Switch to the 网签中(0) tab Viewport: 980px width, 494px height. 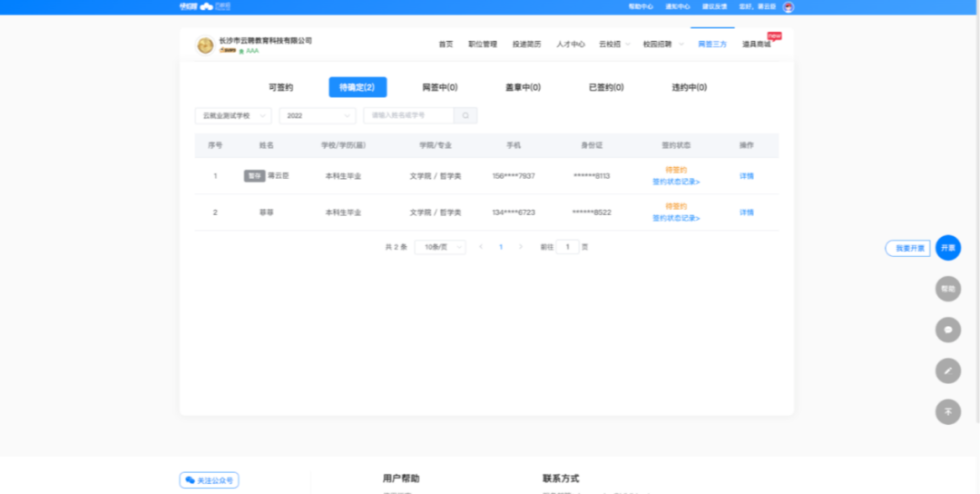[x=440, y=87]
